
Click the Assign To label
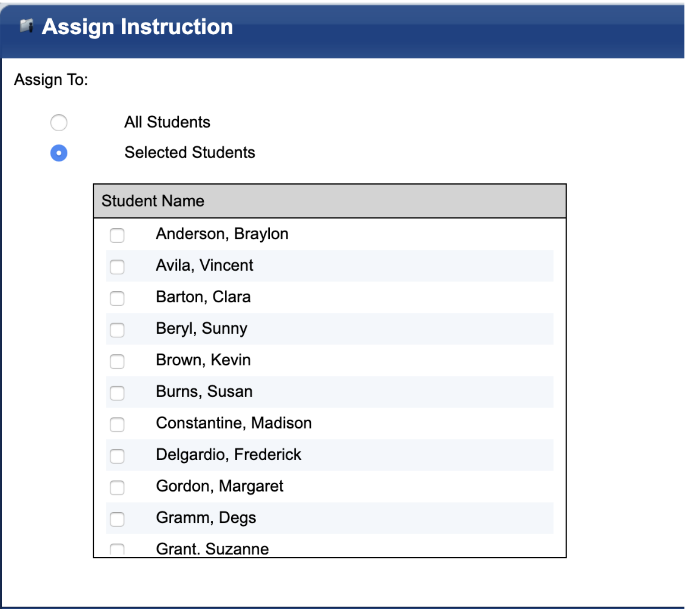pyautogui.click(x=51, y=79)
